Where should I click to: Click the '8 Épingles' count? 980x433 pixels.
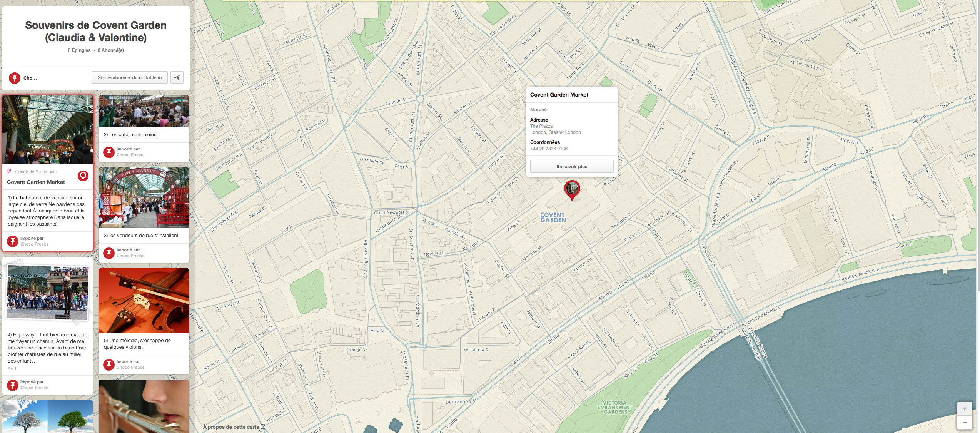[79, 50]
